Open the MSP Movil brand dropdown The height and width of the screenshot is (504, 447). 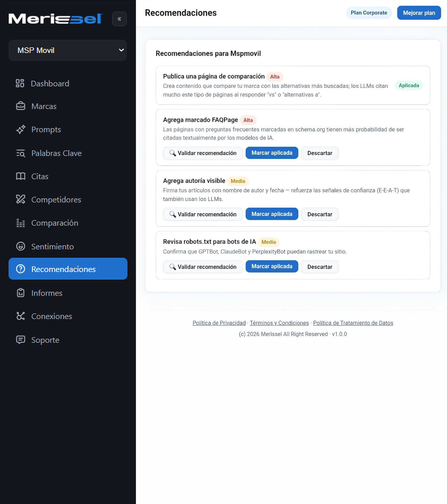pos(68,50)
